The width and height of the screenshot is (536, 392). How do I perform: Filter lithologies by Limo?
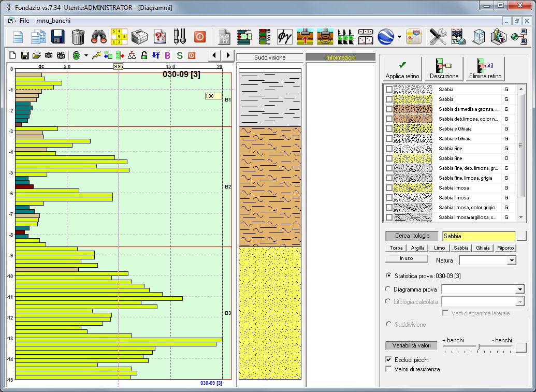[439, 248]
